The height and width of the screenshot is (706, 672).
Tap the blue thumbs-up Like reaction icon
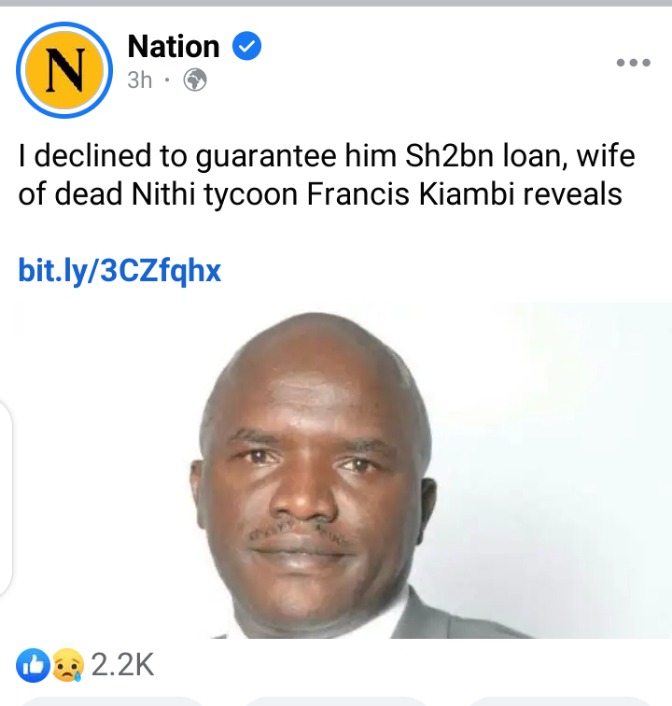point(33,665)
